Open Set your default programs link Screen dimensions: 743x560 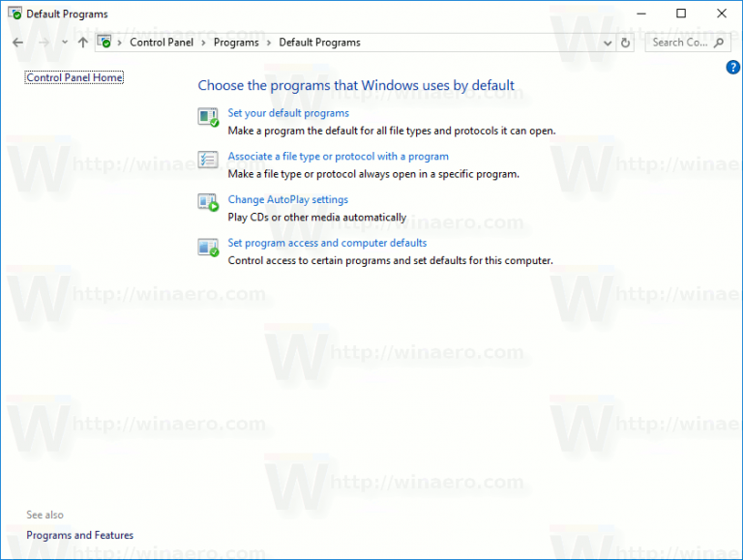click(288, 113)
